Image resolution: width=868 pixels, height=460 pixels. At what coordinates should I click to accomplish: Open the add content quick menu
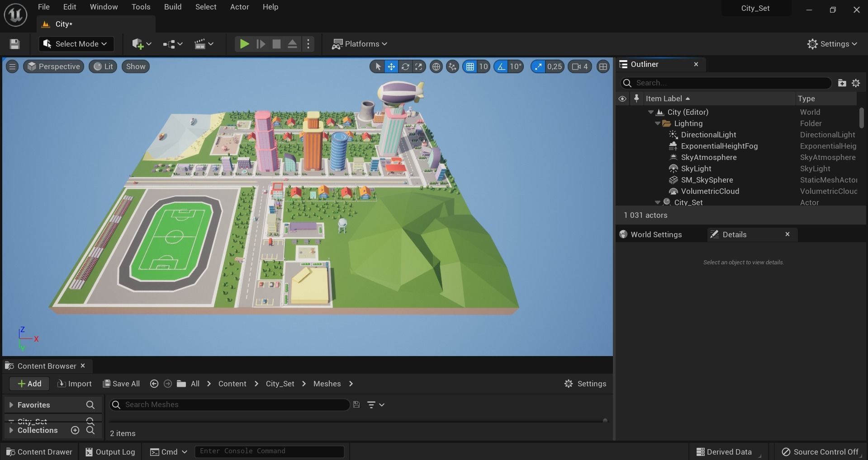pos(141,44)
